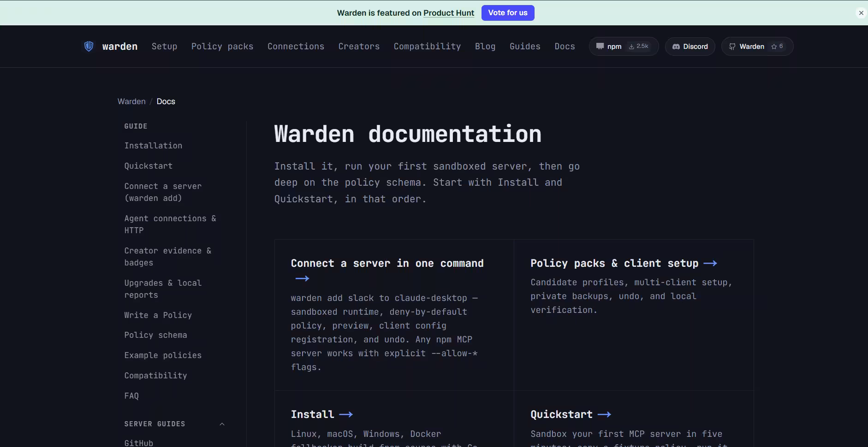Click the Docs breadcrumb item
868x447 pixels.
(166, 101)
